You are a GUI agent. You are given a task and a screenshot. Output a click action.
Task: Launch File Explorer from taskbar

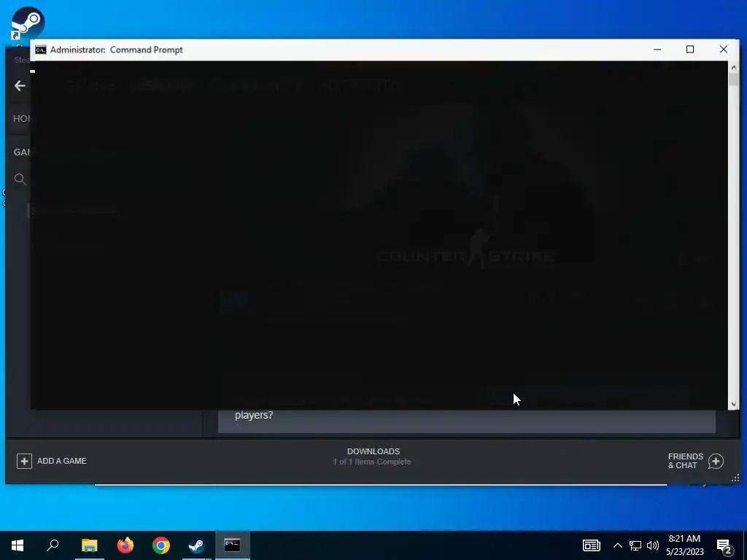89,545
